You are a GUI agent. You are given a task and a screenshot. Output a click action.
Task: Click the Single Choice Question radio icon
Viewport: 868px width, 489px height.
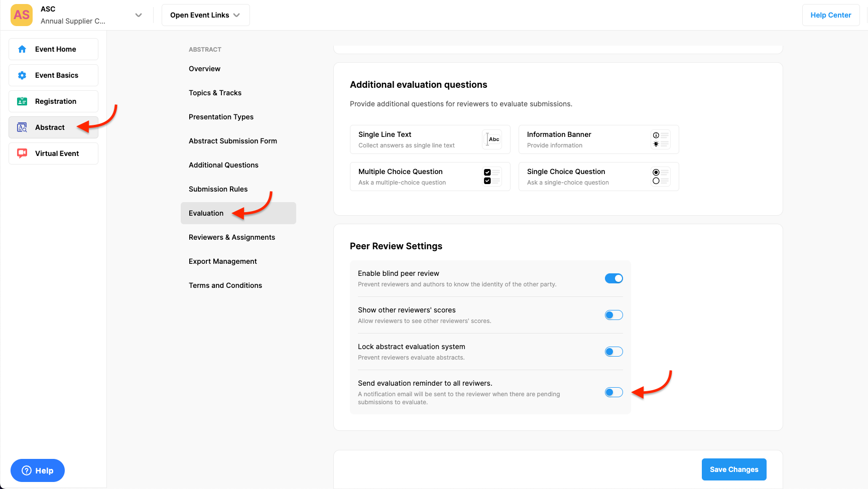click(660, 177)
